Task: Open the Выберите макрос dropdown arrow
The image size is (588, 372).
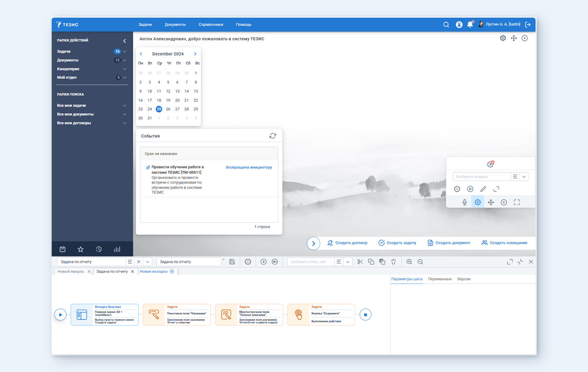Action: 524,177
